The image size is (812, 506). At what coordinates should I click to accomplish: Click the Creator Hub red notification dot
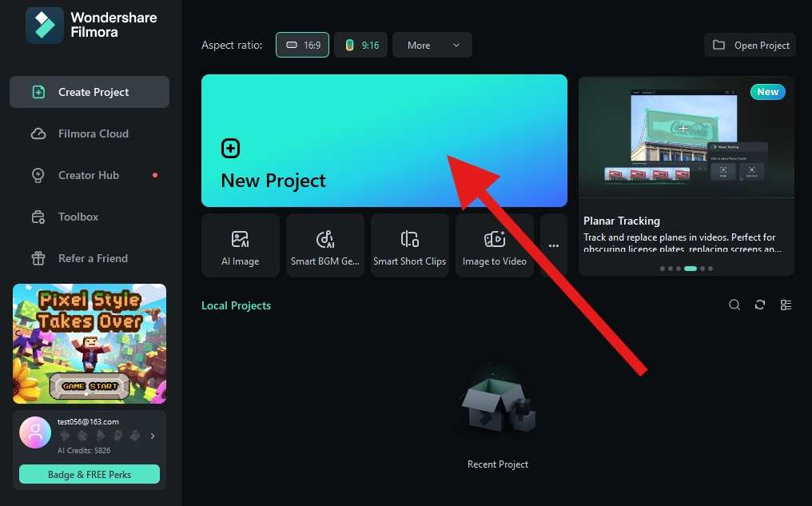pos(155,175)
